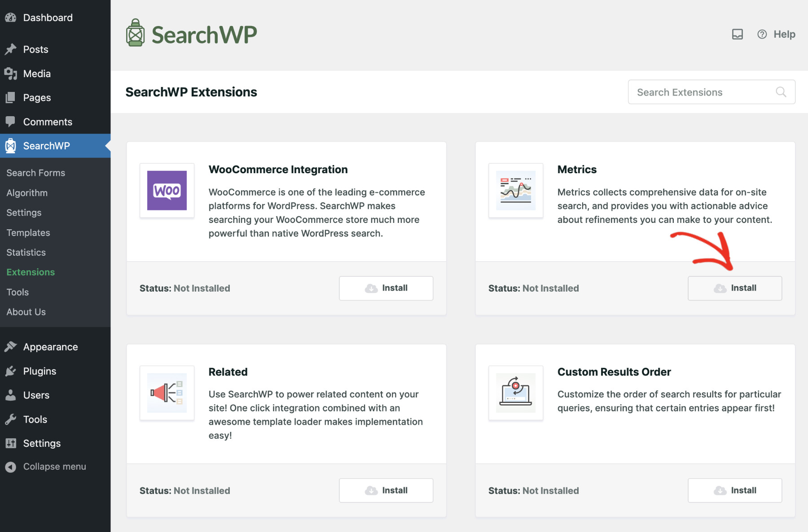
Task: Select the SearchWP main menu item
Action: click(x=55, y=146)
